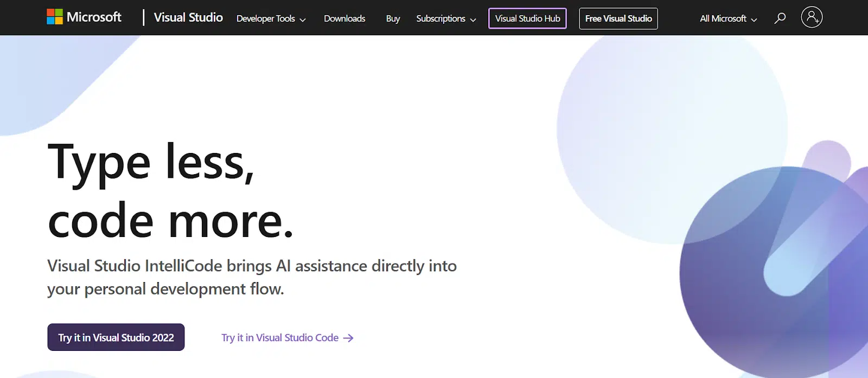Click the Microsoft logo in the header
Image resolution: width=868 pixels, height=378 pixels.
pos(84,17)
